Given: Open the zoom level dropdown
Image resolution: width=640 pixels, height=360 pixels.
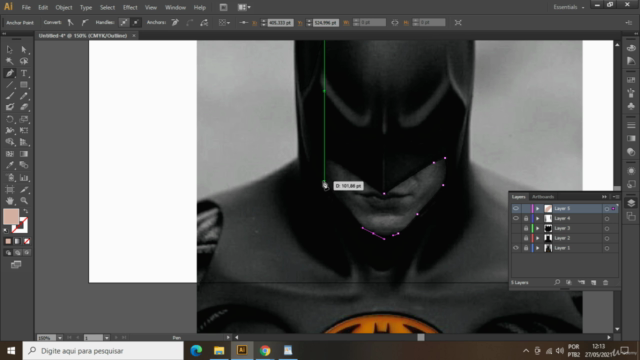Looking at the screenshot, I should pyautogui.click(x=60, y=338).
